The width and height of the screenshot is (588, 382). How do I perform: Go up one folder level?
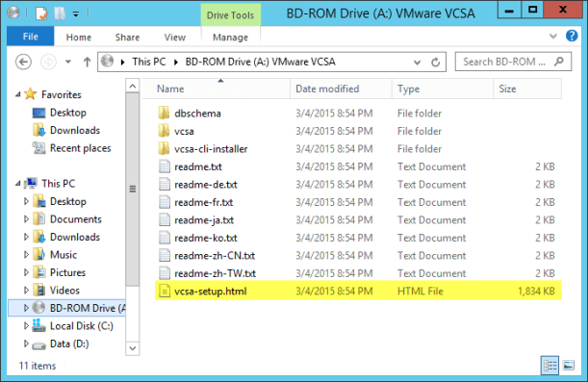tap(87, 62)
